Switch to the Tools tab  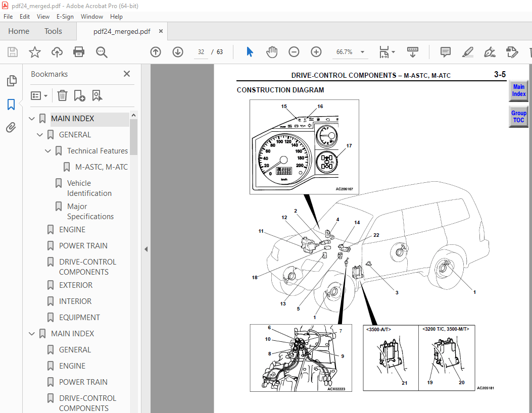pyautogui.click(x=53, y=31)
